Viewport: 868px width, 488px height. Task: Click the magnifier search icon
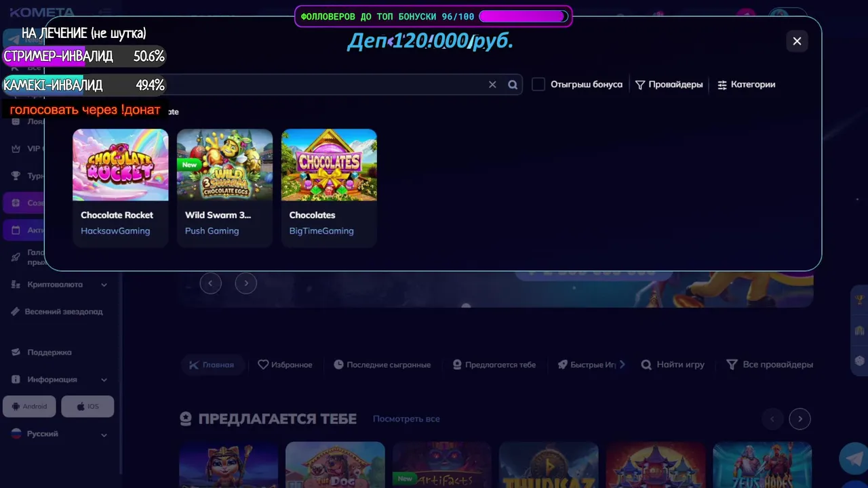[513, 85]
